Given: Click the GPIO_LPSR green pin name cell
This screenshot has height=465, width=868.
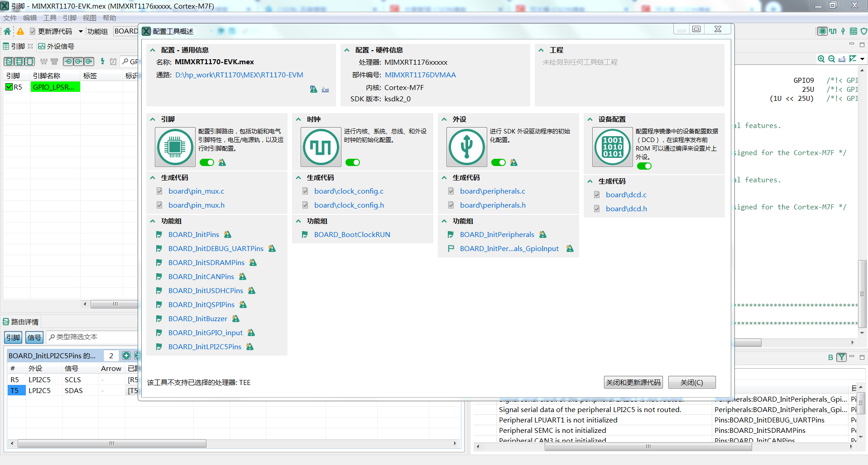Looking at the screenshot, I should tap(55, 87).
